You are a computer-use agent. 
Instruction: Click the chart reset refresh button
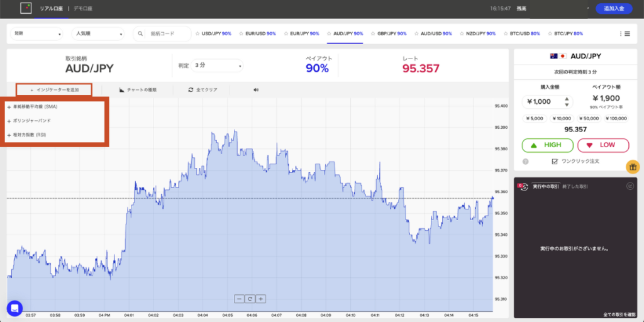(x=250, y=299)
